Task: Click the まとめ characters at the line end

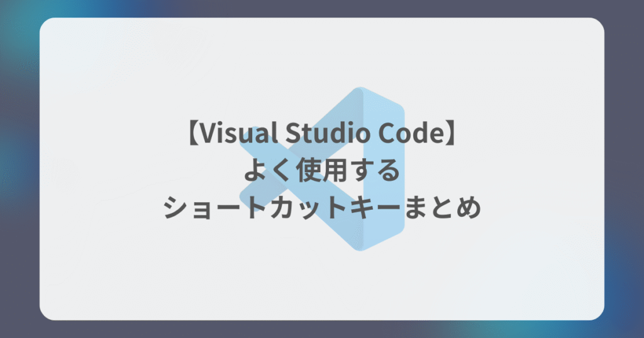Action: tap(443, 207)
